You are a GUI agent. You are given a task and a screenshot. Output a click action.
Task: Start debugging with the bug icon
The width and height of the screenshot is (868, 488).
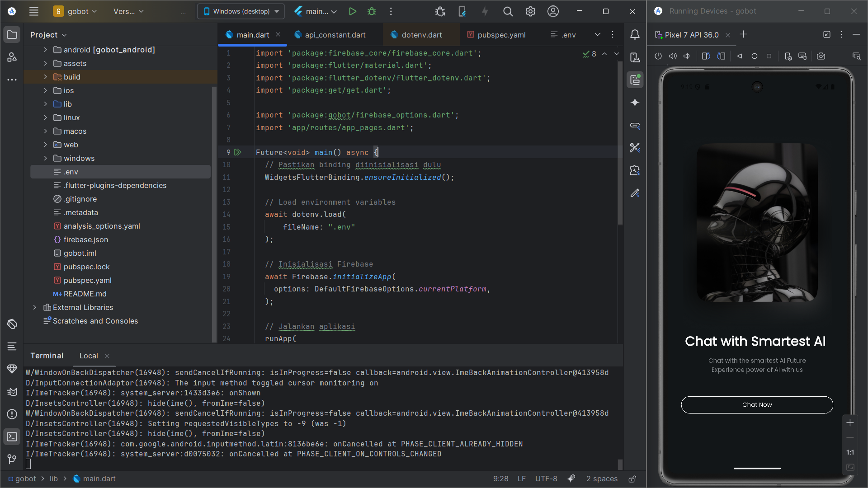(372, 11)
